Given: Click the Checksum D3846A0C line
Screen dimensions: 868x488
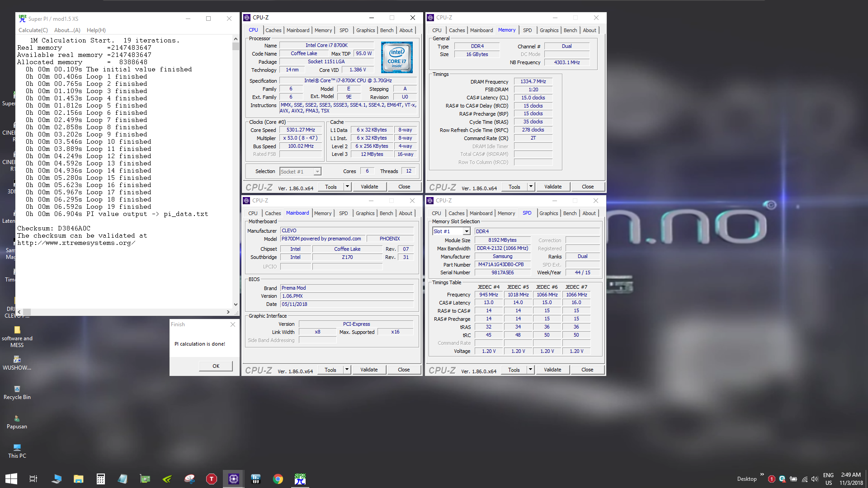Looking at the screenshot, I should (54, 229).
